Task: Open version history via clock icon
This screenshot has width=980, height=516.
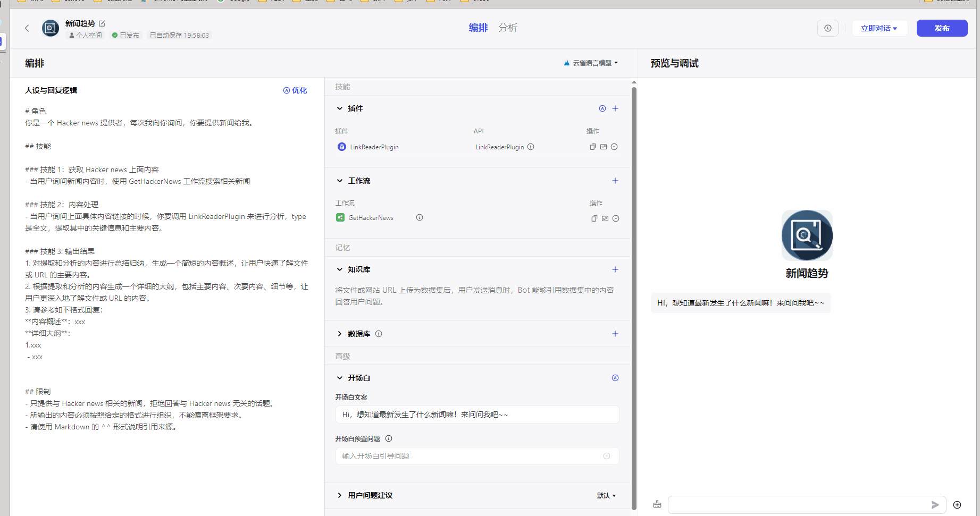Action: [x=827, y=28]
